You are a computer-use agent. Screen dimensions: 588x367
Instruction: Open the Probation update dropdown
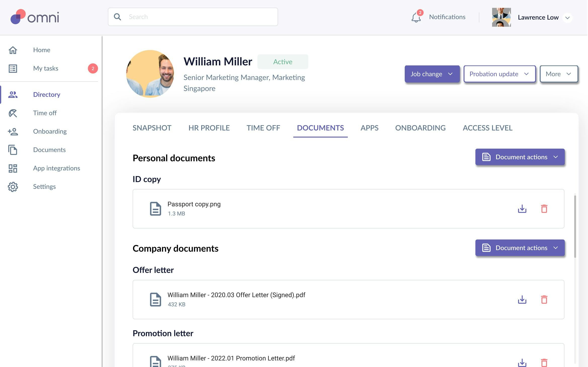pos(499,74)
